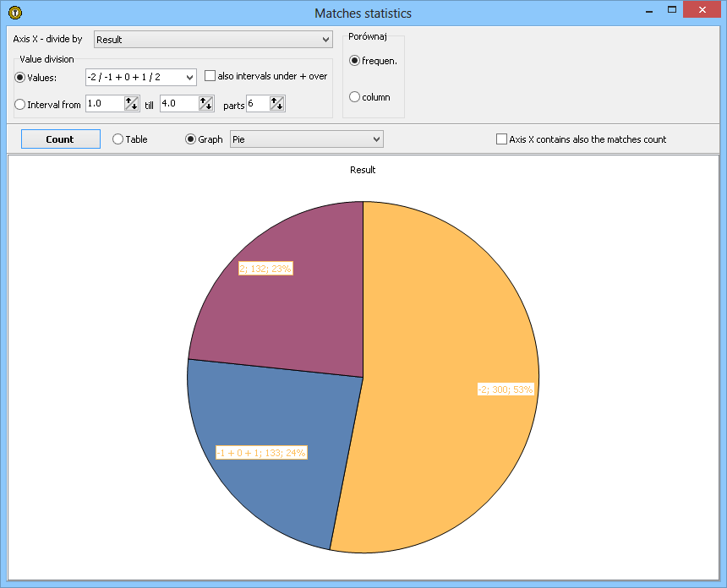Minimize the Matches statistics window
The image size is (727, 588).
(x=649, y=10)
